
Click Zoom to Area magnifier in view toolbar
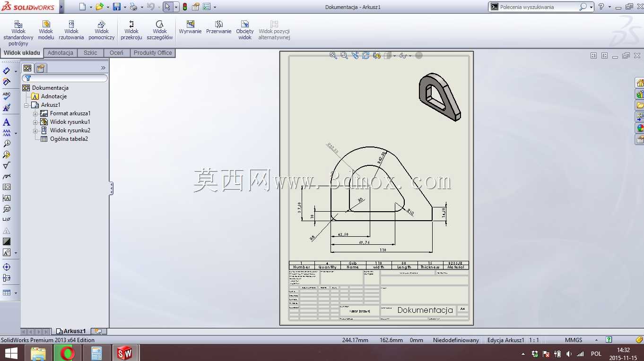tap(344, 55)
